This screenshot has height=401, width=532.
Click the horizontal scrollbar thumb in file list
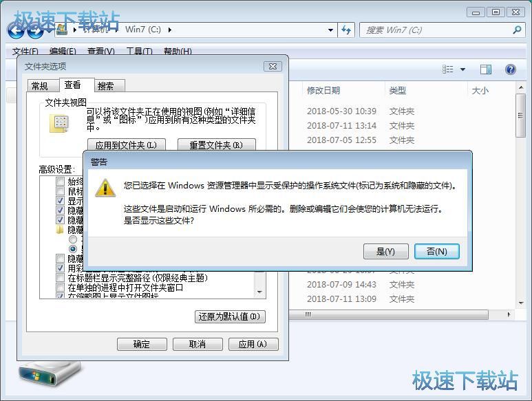[x=389, y=314]
